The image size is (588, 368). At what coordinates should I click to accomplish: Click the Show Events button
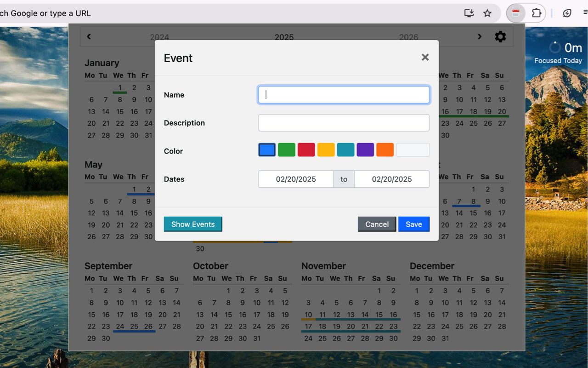[x=193, y=224]
